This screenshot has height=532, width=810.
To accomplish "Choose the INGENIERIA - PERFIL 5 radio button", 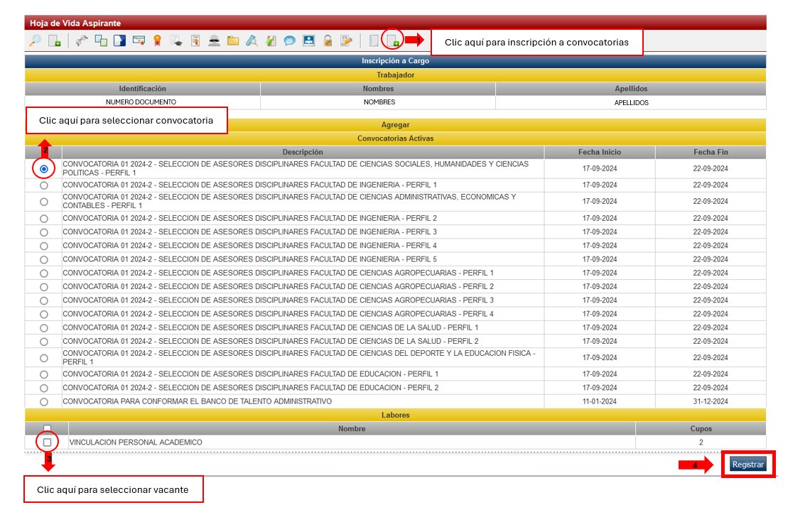I will click(44, 260).
